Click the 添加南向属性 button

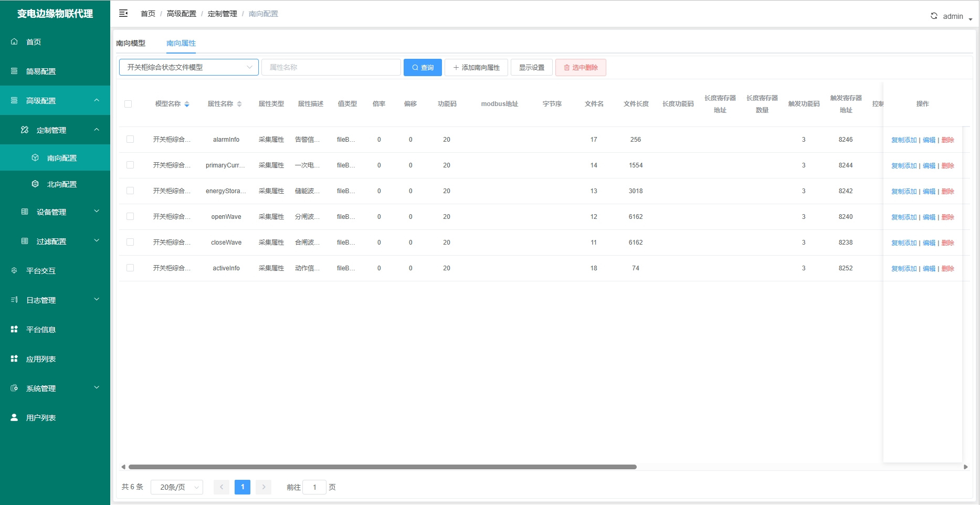click(x=476, y=68)
